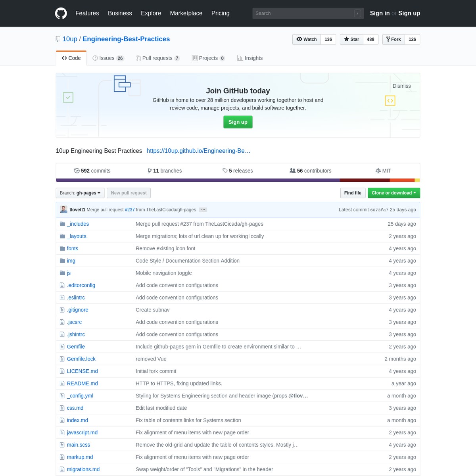Open the Pull requests tab
This screenshot has height=476, width=476.
158,58
